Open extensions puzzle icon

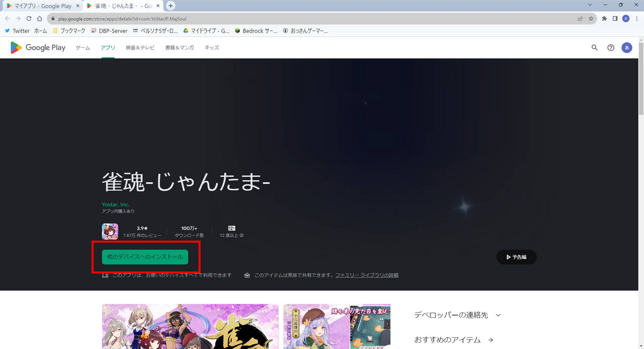click(604, 18)
